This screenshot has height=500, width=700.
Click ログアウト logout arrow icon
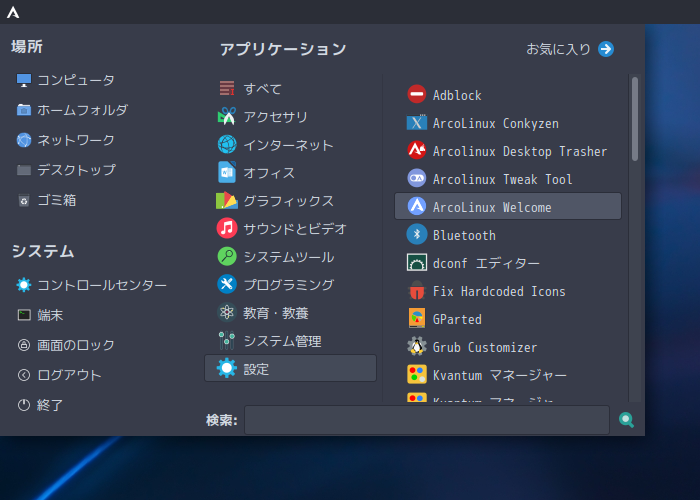(x=24, y=375)
